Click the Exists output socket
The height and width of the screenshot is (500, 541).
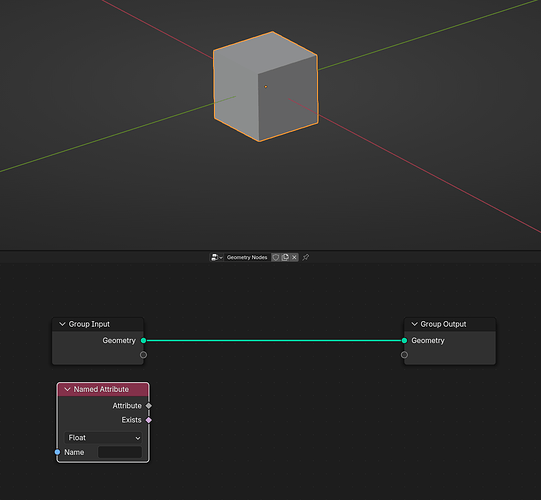149,420
